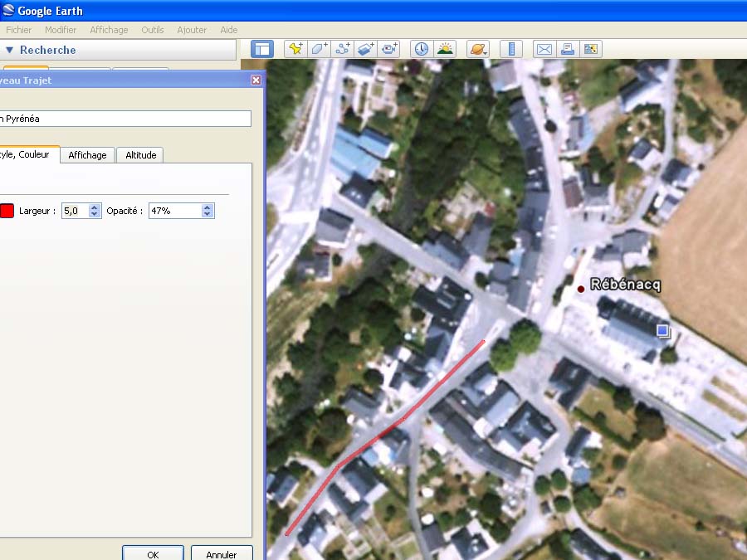Open the planet switcher dropdown

[x=478, y=49]
